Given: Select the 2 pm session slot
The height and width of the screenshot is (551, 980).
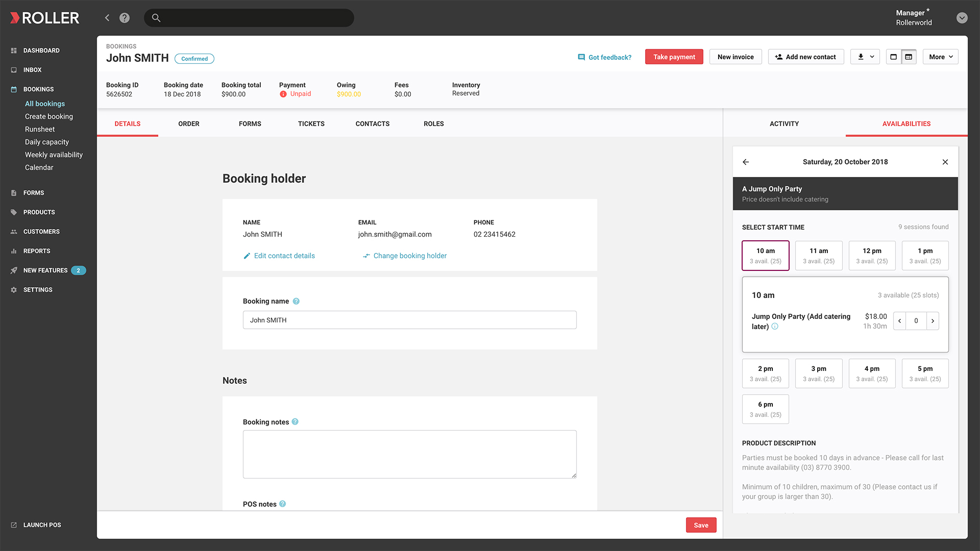Looking at the screenshot, I should [x=765, y=373].
